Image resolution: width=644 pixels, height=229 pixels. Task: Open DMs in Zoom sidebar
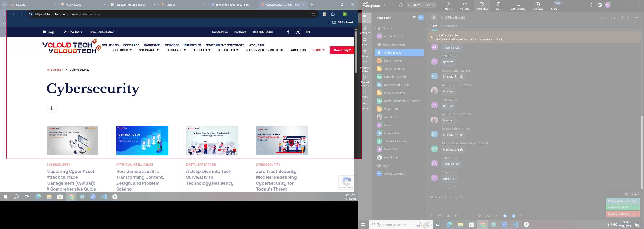tap(365, 42)
